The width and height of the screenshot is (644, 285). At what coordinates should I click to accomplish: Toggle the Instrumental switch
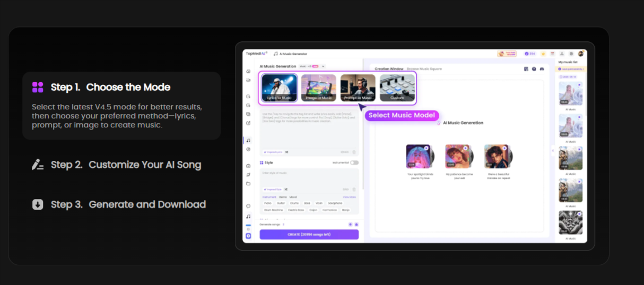pyautogui.click(x=354, y=162)
